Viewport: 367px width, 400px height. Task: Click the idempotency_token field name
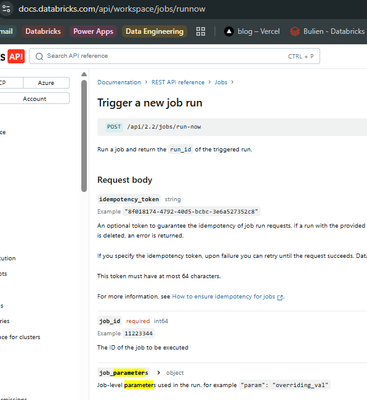point(129,199)
